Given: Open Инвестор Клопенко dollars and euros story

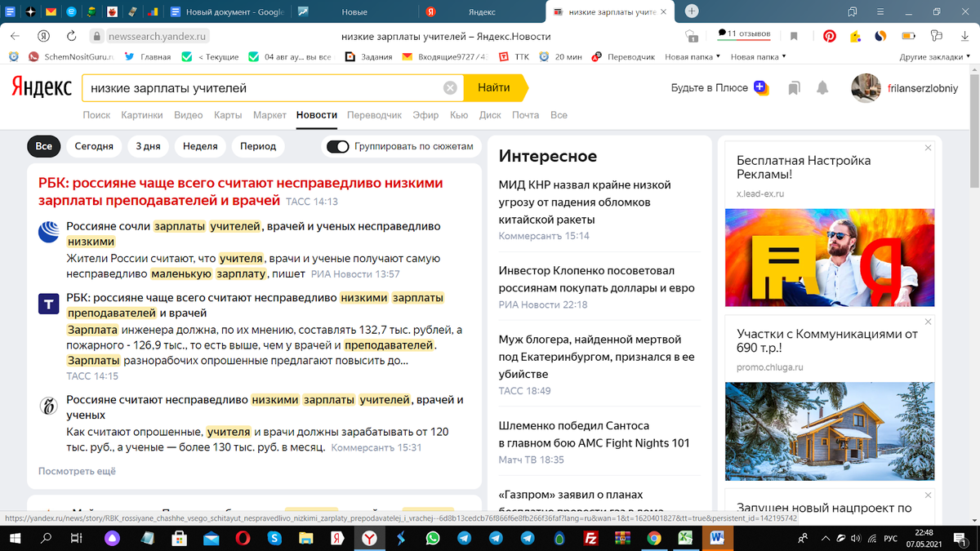Looking at the screenshot, I should pyautogui.click(x=597, y=279).
